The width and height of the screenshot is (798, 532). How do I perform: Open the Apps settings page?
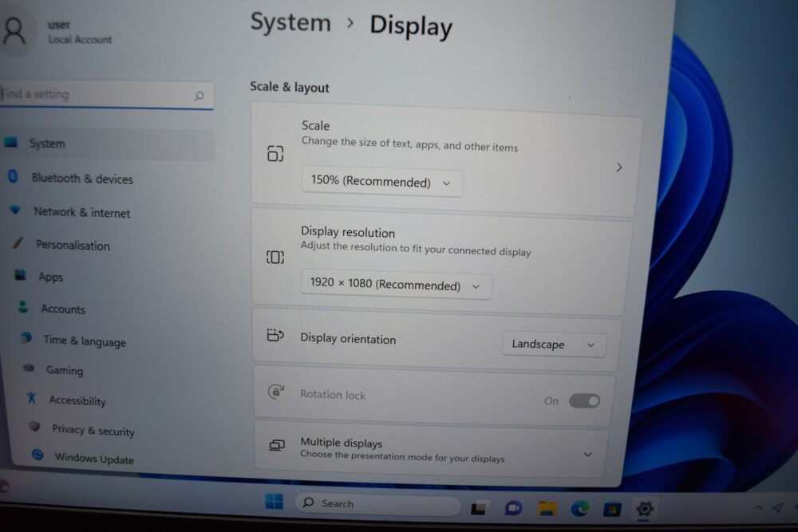[51, 278]
